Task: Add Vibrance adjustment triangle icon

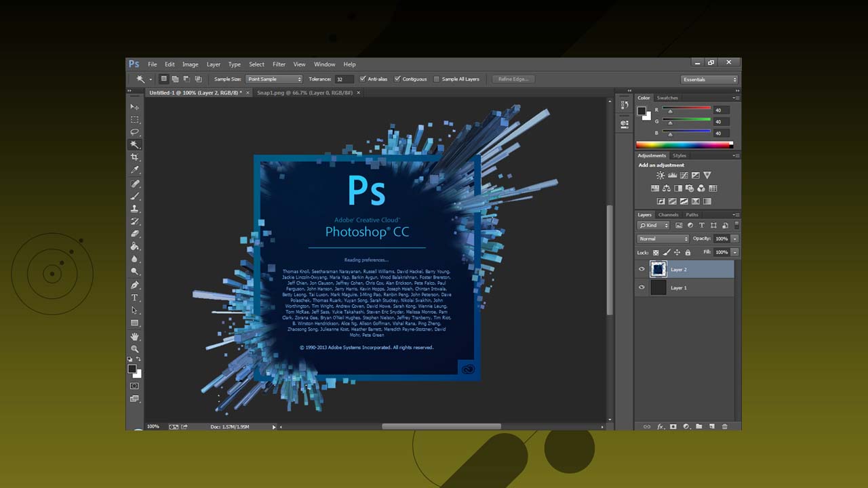Action: click(707, 176)
